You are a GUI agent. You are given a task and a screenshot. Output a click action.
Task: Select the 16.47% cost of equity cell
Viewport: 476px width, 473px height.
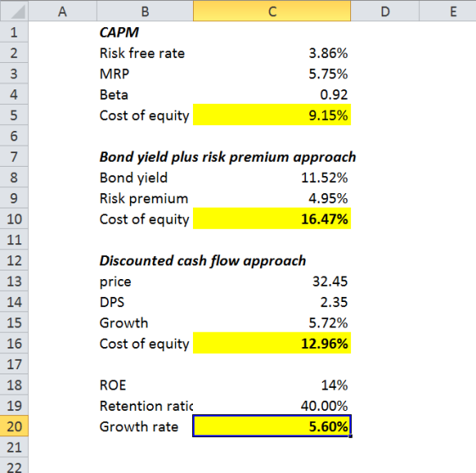click(272, 219)
